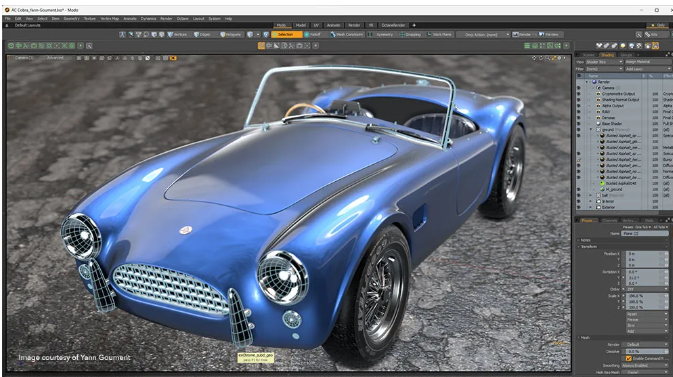Click the viewport zoom magnifier icon
The width and height of the screenshot is (673, 377).
tap(548, 58)
